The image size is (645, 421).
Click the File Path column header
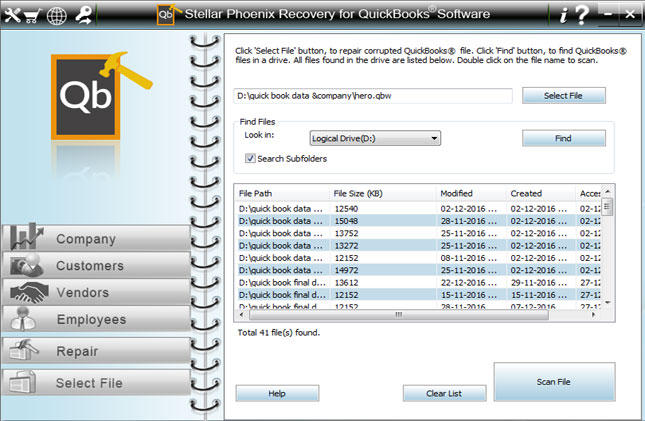point(282,193)
